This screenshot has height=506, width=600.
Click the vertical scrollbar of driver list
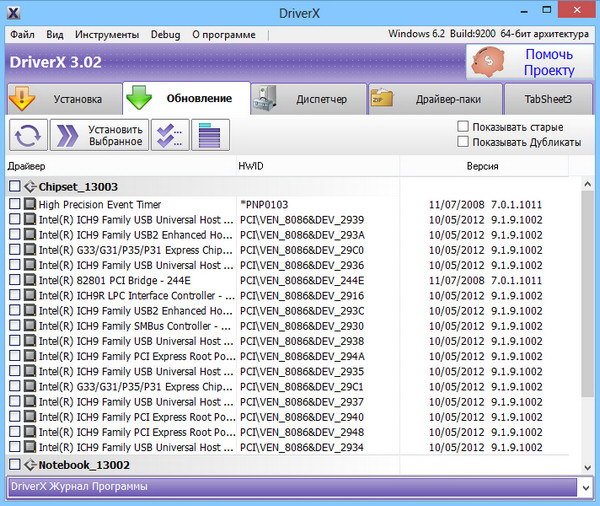pyautogui.click(x=586, y=300)
